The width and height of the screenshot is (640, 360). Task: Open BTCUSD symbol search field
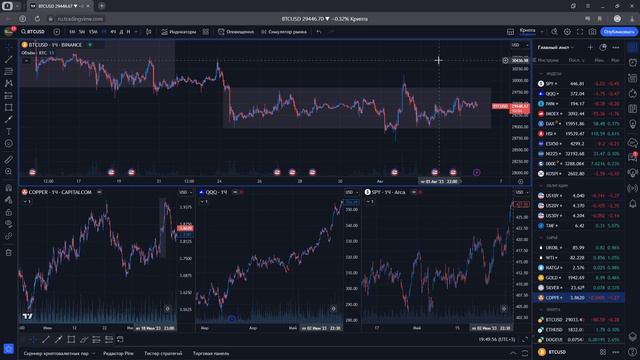[x=33, y=31]
